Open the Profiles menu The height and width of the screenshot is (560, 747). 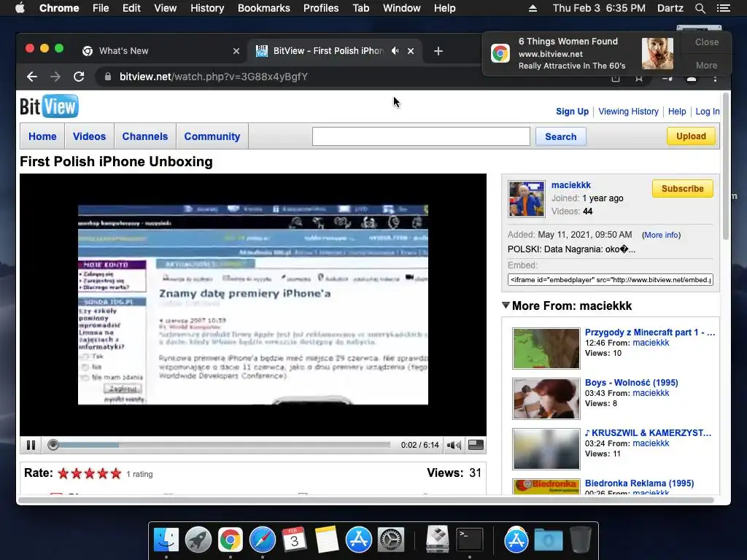tap(321, 8)
